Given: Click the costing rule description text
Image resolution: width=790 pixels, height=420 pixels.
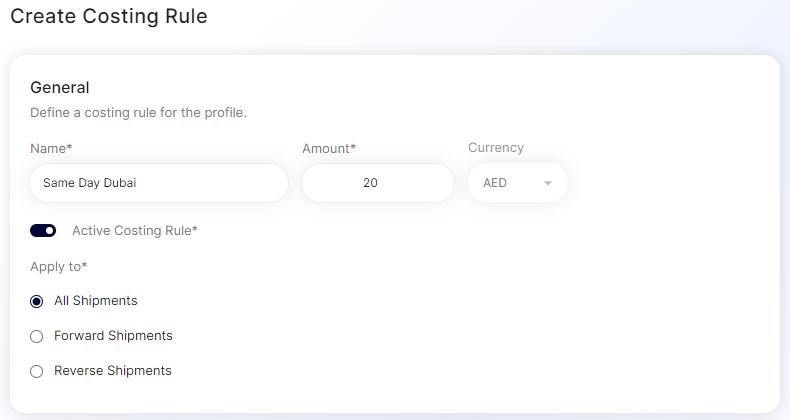Looking at the screenshot, I should click(x=138, y=112).
